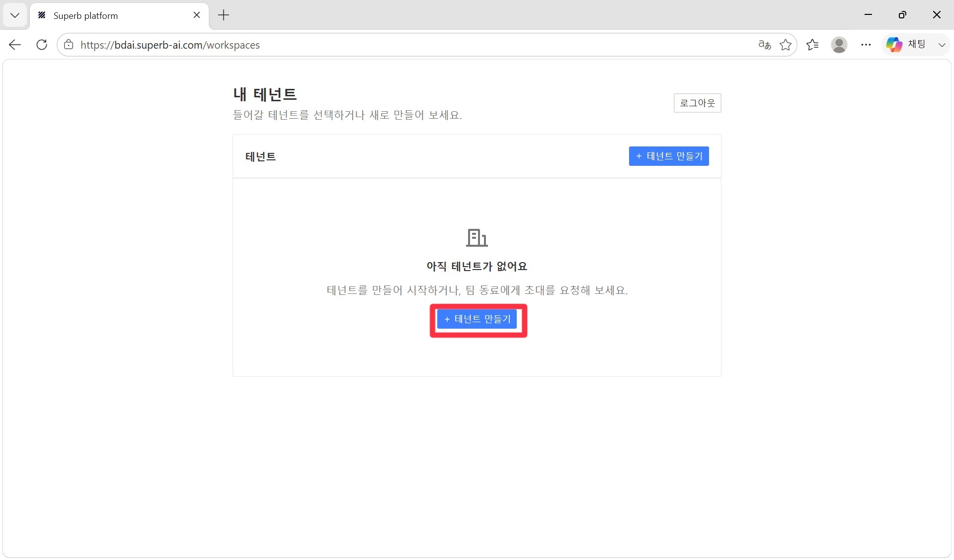This screenshot has height=560, width=954.
Task: View site info lock icon
Action: (x=69, y=45)
